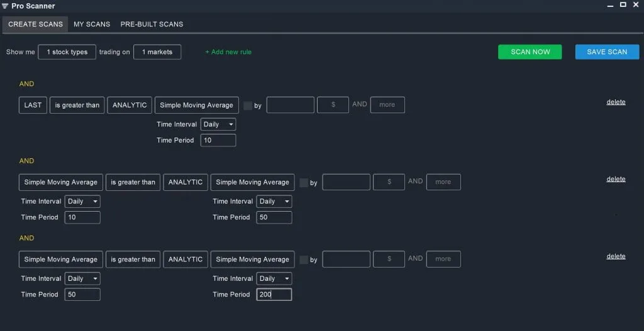Delete the third scan rule
This screenshot has height=331, width=644.
coord(616,256)
